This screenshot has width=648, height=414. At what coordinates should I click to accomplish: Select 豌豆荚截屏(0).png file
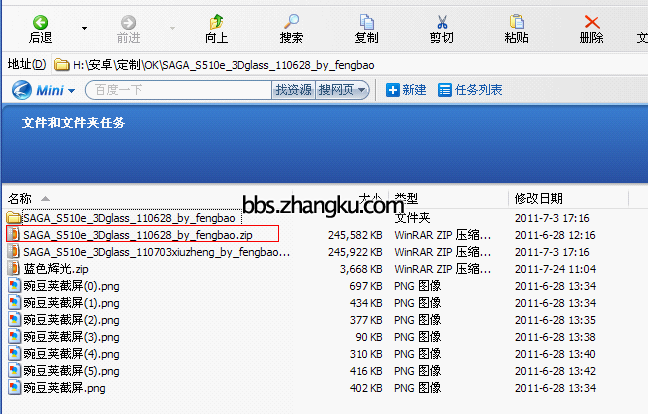pyautogui.click(x=71, y=286)
